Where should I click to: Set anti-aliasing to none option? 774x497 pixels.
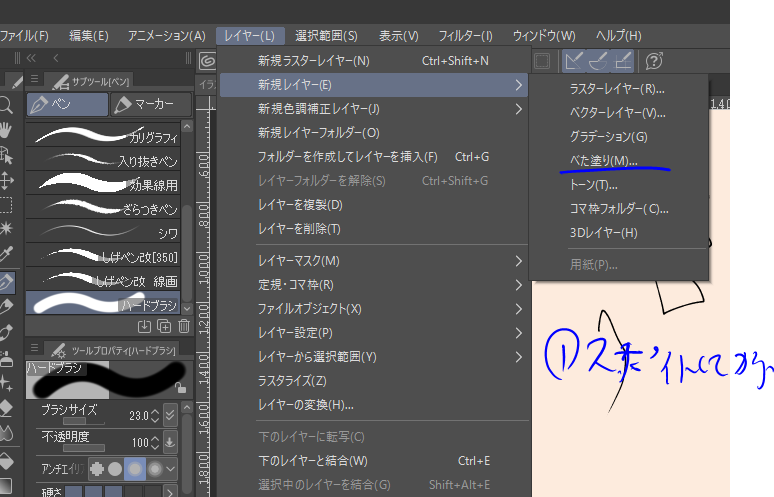[97, 469]
